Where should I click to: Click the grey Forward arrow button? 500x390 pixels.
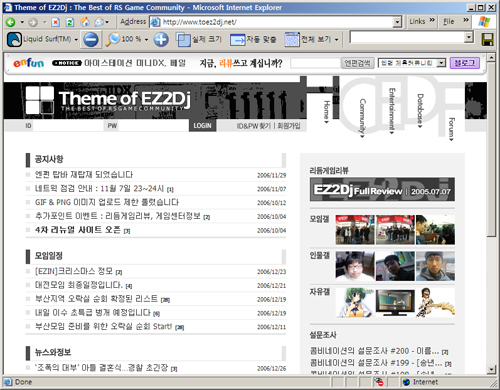click(x=33, y=22)
